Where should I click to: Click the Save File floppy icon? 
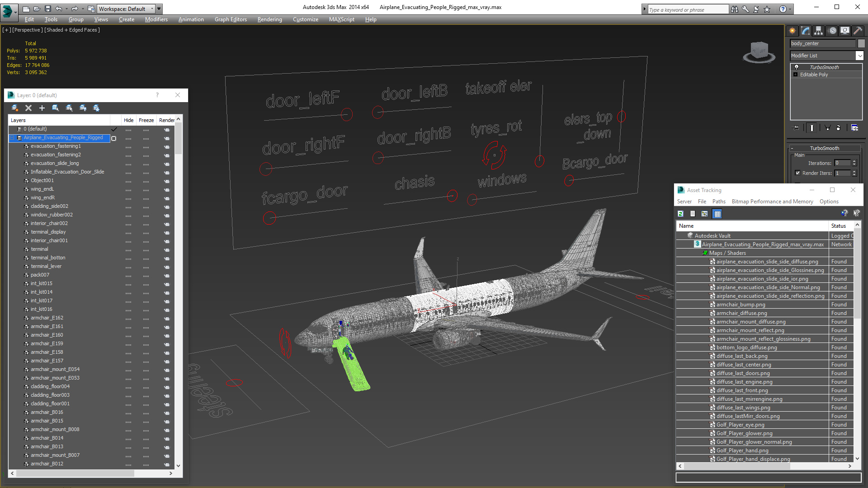click(48, 9)
